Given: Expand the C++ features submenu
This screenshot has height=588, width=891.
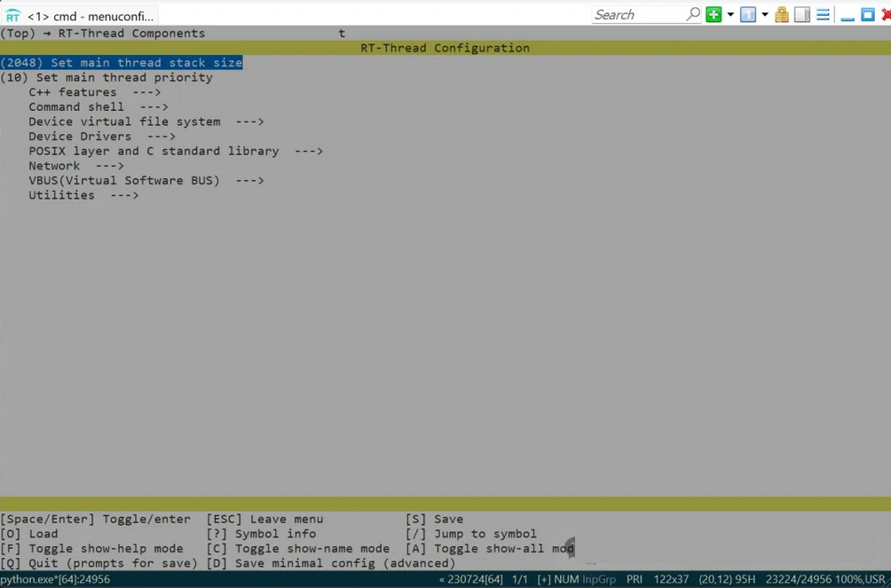Looking at the screenshot, I should [x=95, y=92].
